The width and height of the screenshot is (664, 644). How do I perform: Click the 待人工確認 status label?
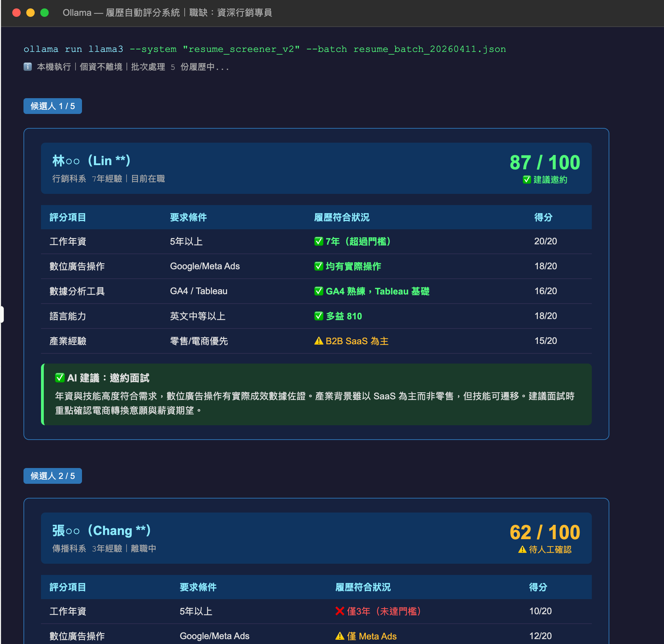pyautogui.click(x=550, y=549)
